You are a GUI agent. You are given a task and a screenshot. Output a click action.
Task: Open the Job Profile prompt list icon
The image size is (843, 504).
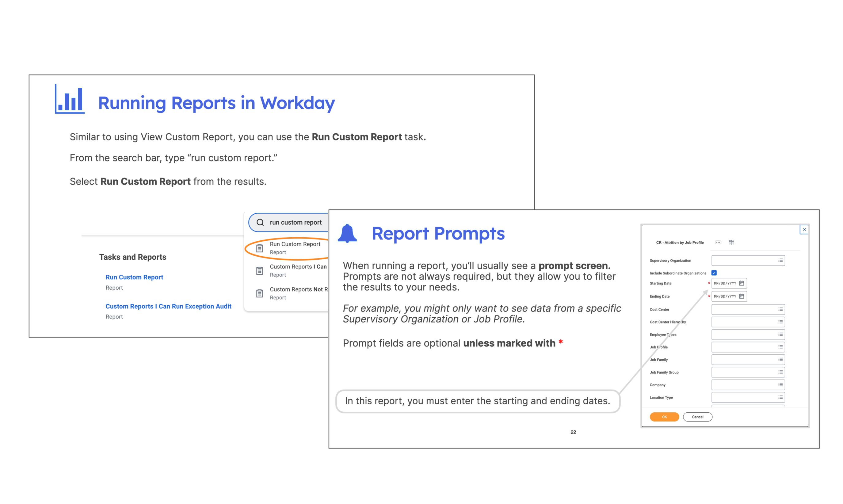pos(780,347)
